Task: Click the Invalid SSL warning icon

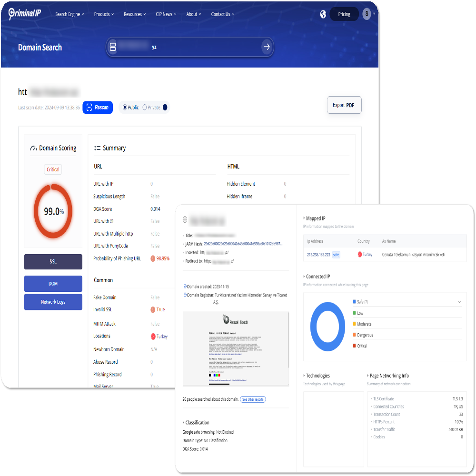Action: tap(153, 310)
